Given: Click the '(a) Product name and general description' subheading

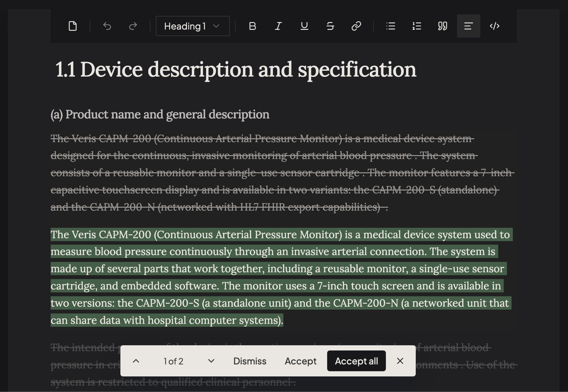Looking at the screenshot, I should click(160, 115).
